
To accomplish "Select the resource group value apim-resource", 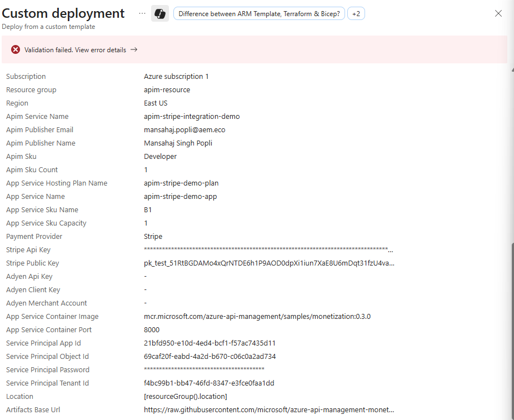I will pos(167,90).
